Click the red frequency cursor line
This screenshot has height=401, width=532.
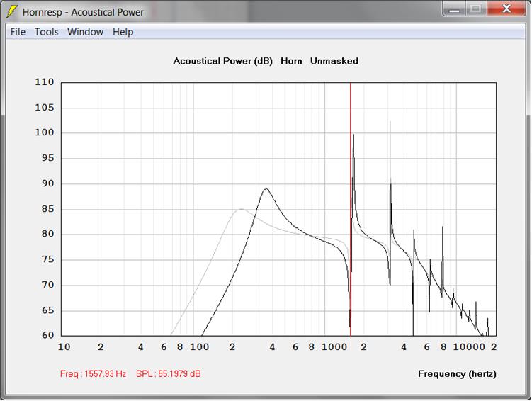[x=351, y=209]
